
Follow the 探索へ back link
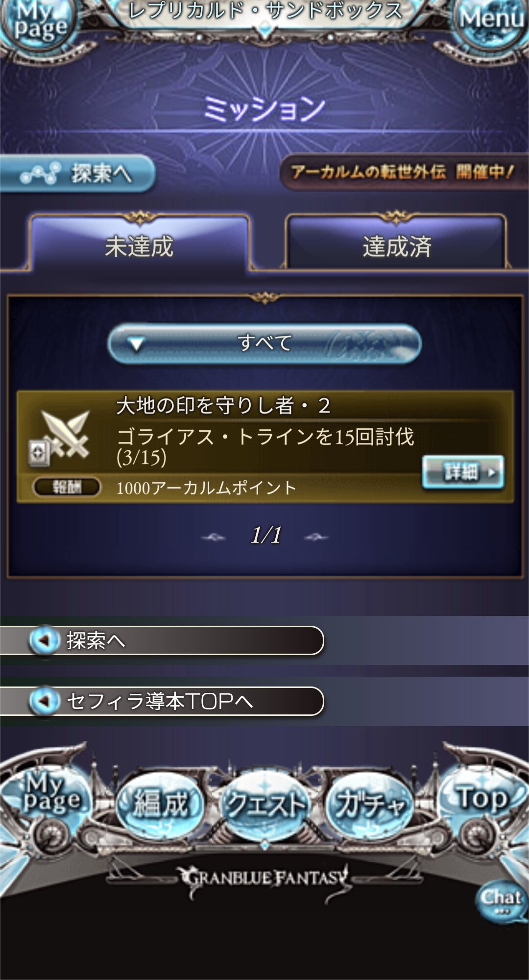click(162, 640)
